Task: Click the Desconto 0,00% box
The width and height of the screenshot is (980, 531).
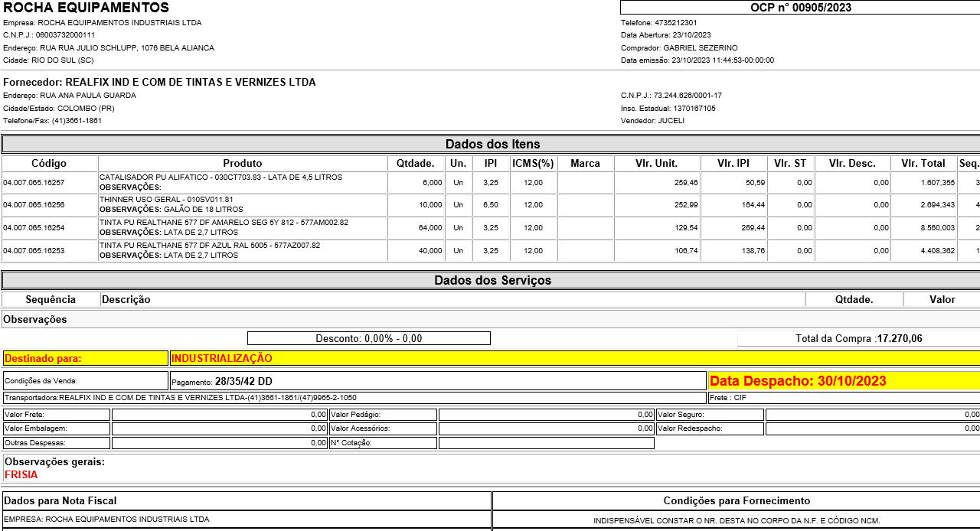Action: 368,338
